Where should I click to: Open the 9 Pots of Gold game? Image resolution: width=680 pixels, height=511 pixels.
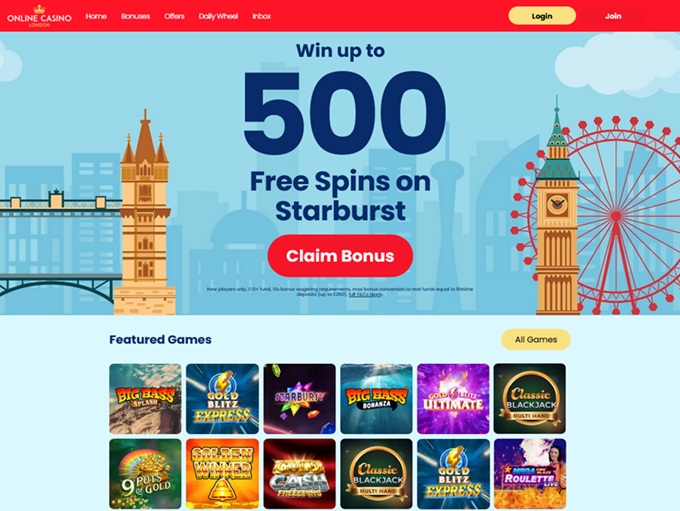[145, 474]
